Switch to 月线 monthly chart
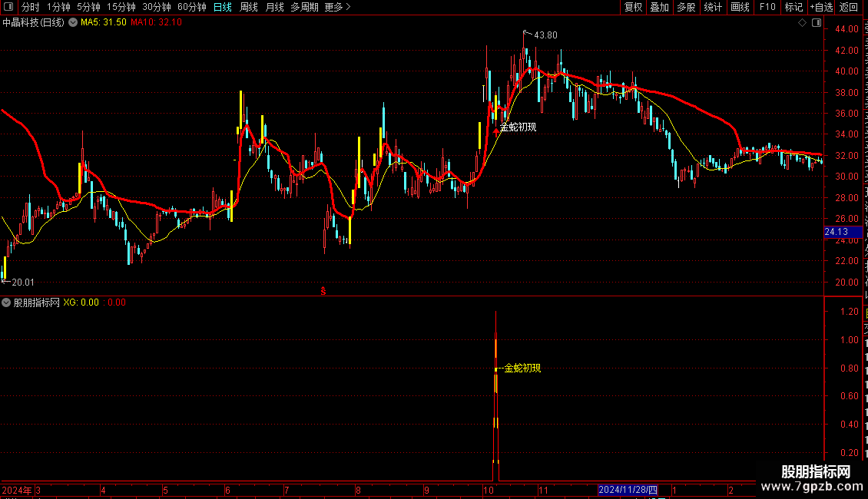 [274, 7]
